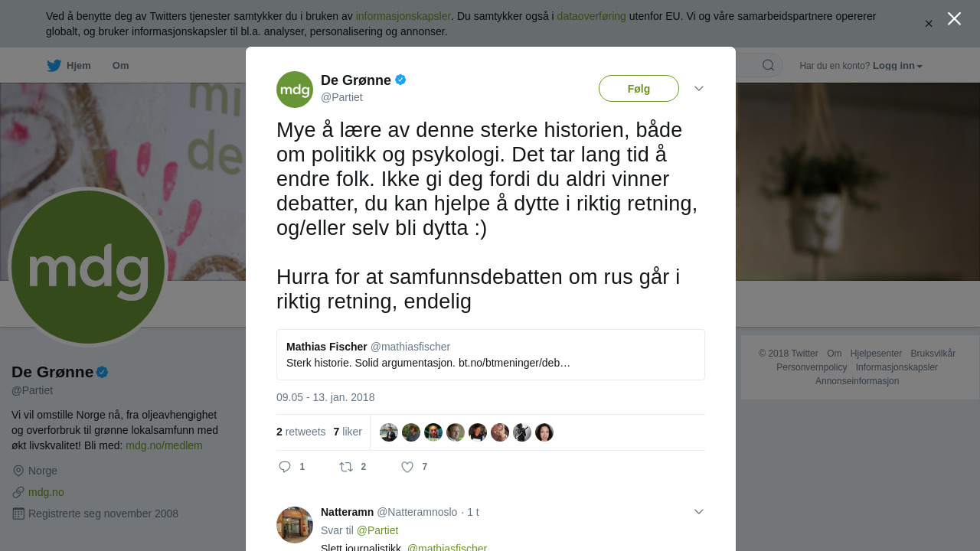Expand Natteramn reply options chevron
This screenshot has height=551, width=980.
pyautogui.click(x=699, y=512)
